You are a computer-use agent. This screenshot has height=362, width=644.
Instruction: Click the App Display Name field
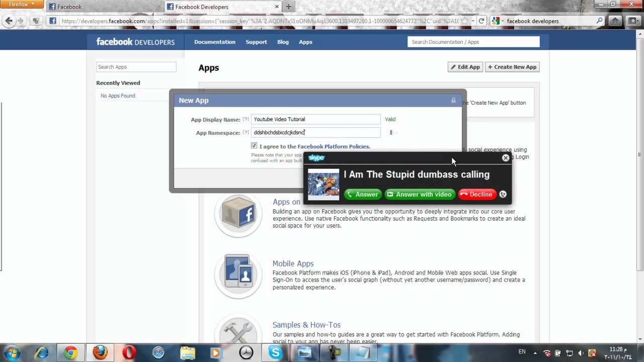(315, 119)
